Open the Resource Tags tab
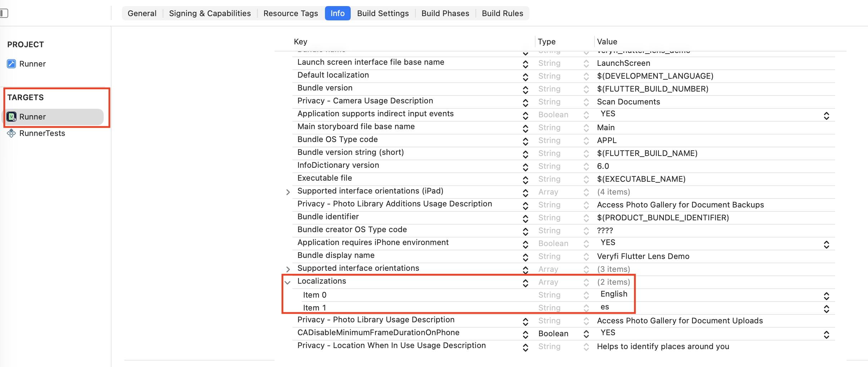Screen dimensions: 868x367 pyautogui.click(x=290, y=13)
